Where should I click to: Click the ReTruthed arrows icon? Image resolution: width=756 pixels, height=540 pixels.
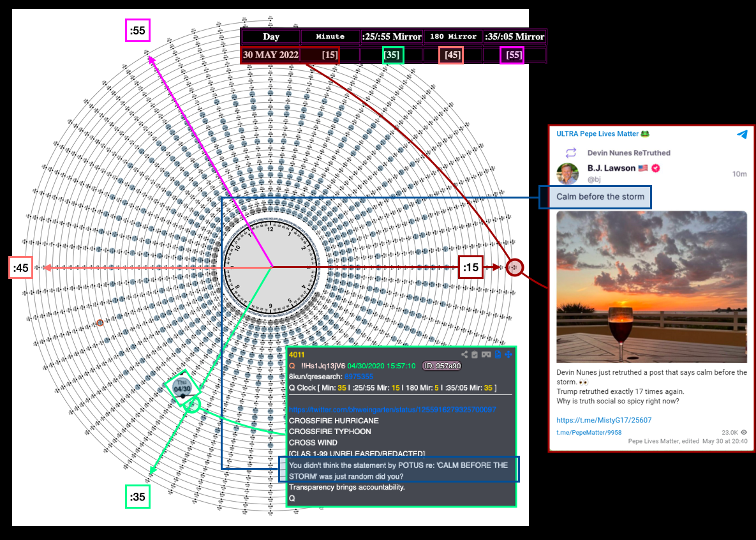click(571, 153)
